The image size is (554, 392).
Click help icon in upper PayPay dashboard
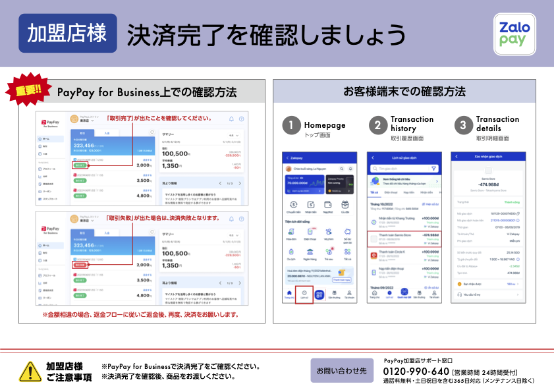click(242, 119)
